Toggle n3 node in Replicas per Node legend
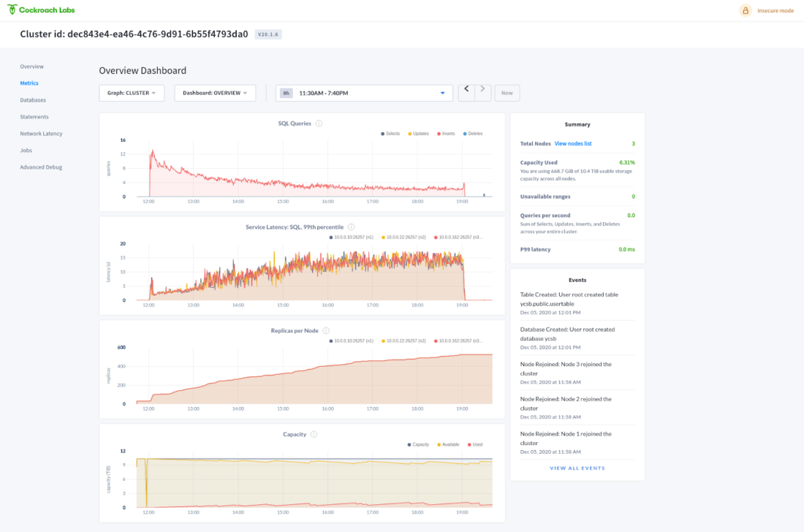Screen dimensions: 804x532 click(458, 341)
